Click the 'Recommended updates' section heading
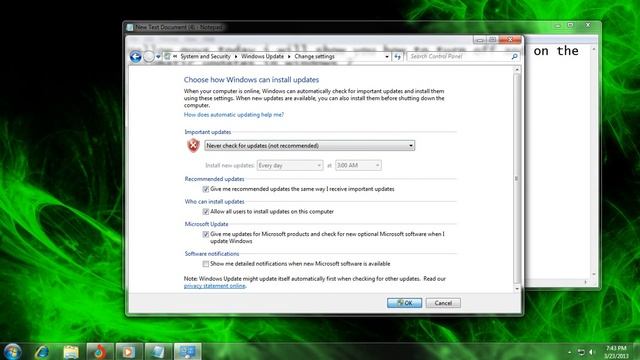The image size is (640, 360). (x=214, y=179)
